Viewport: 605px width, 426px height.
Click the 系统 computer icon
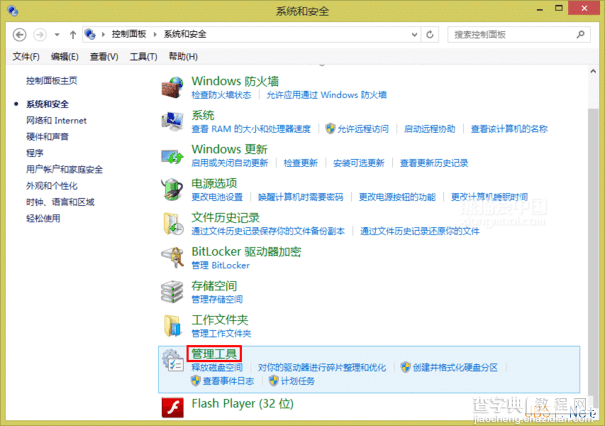172,121
